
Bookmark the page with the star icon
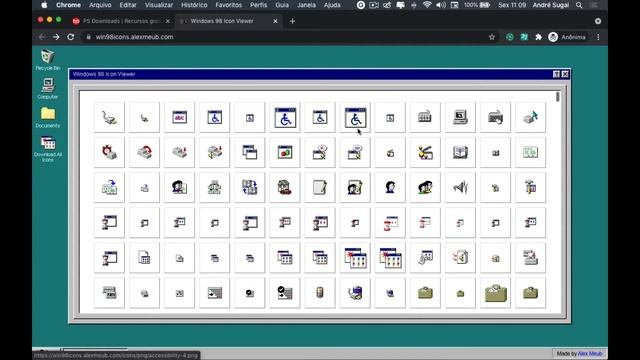click(492, 37)
